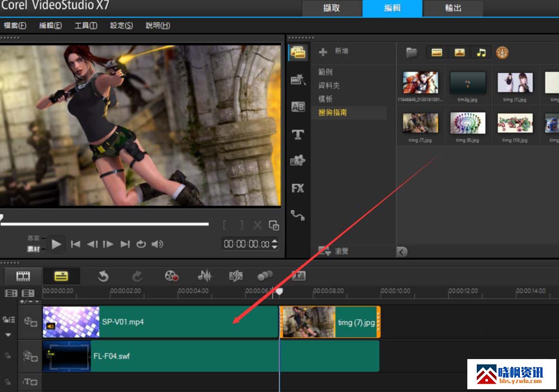The width and height of the screenshot is (559, 392).
Task: Switch to the 擷取 tab
Action: point(331,8)
